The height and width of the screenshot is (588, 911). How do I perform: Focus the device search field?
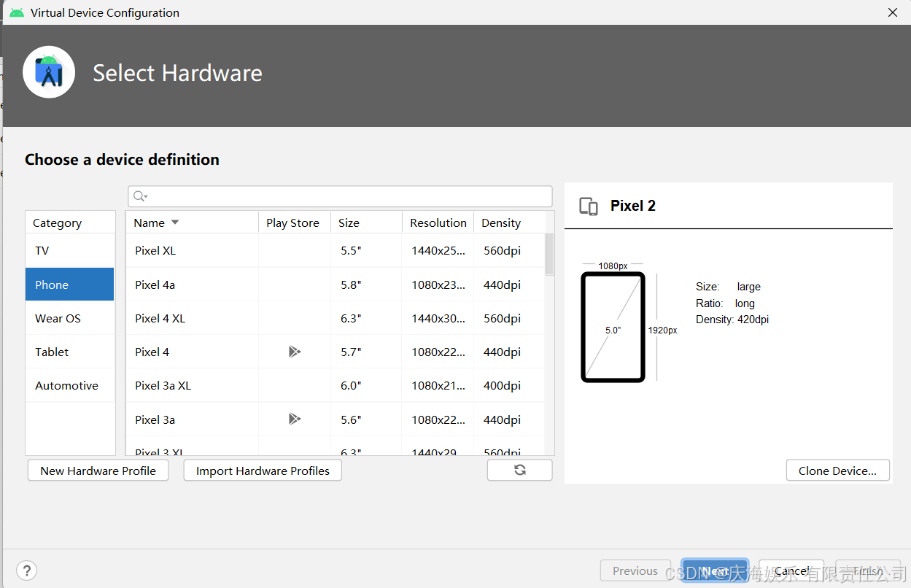coord(340,196)
